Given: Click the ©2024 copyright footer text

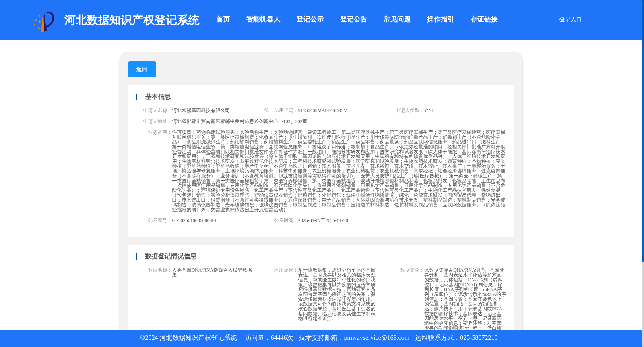Looking at the screenshot, I should pos(188,338).
